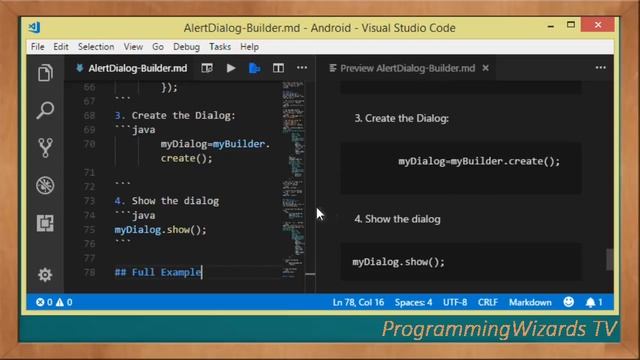Image resolution: width=640 pixels, height=360 pixels.
Task: Open the Go menu
Action: click(x=158, y=47)
